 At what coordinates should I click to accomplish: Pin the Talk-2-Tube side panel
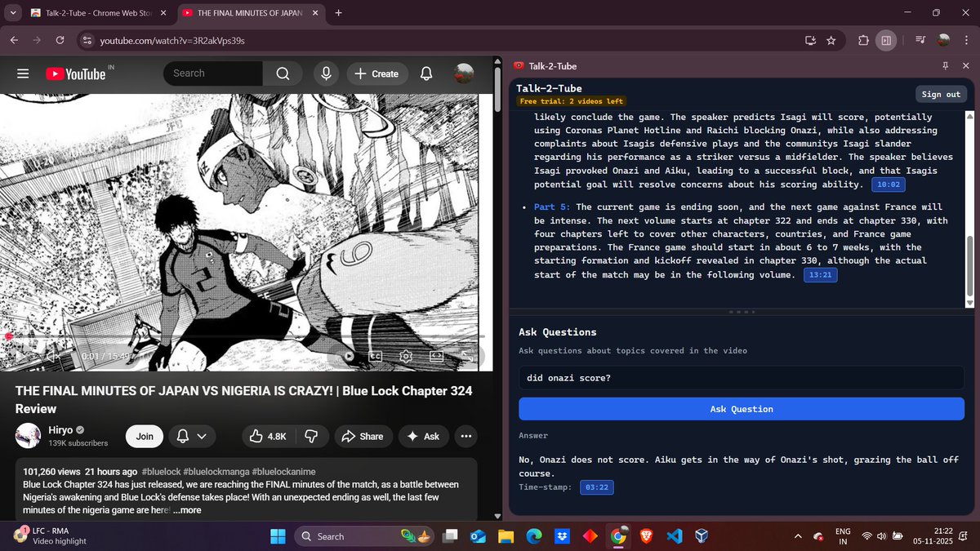click(945, 66)
